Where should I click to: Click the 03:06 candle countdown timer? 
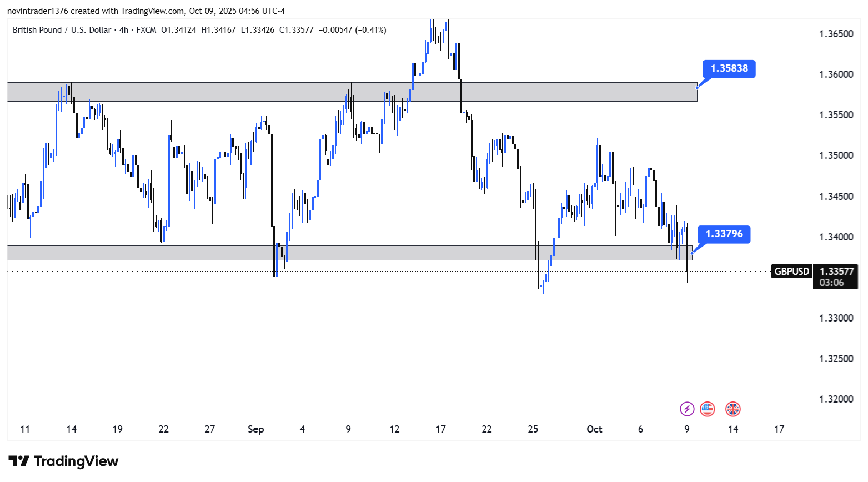831,283
